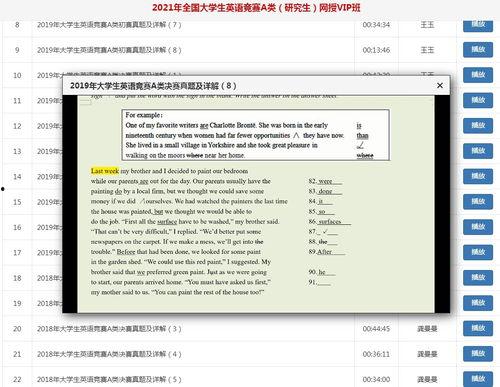Click row number 14 cell

17,177
